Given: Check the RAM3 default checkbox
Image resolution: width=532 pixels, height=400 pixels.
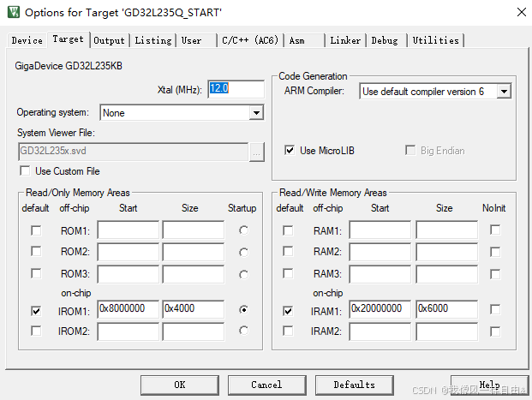Looking at the screenshot, I should coord(288,273).
